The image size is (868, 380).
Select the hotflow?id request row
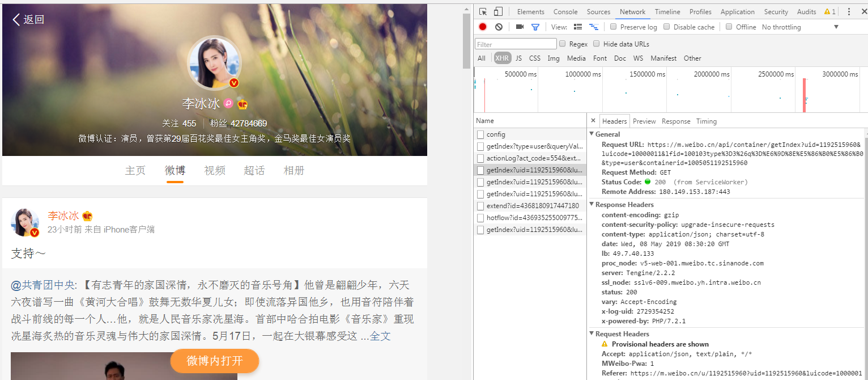point(530,218)
